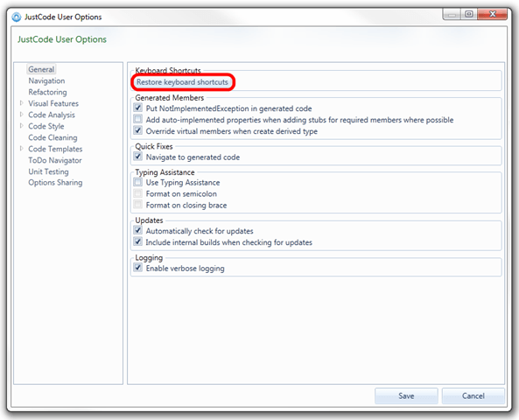Disable Automatically check for updates
The width and height of the screenshot is (519, 420).
tap(138, 230)
